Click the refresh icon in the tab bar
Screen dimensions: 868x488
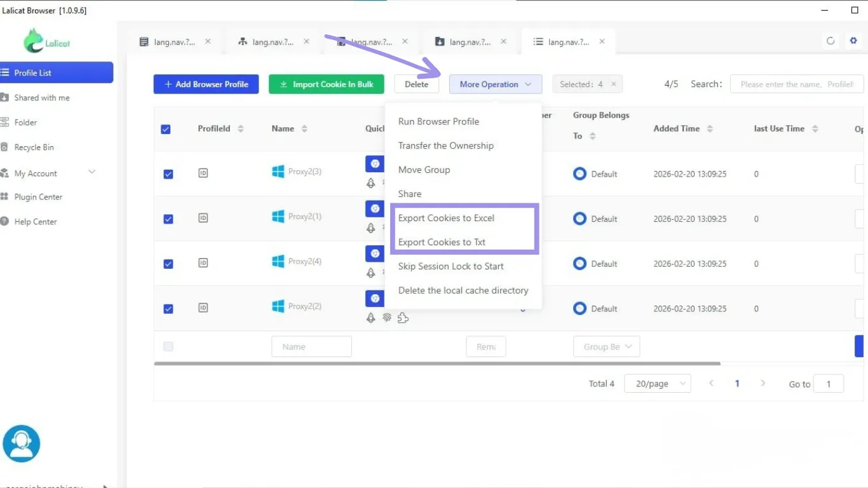(831, 41)
